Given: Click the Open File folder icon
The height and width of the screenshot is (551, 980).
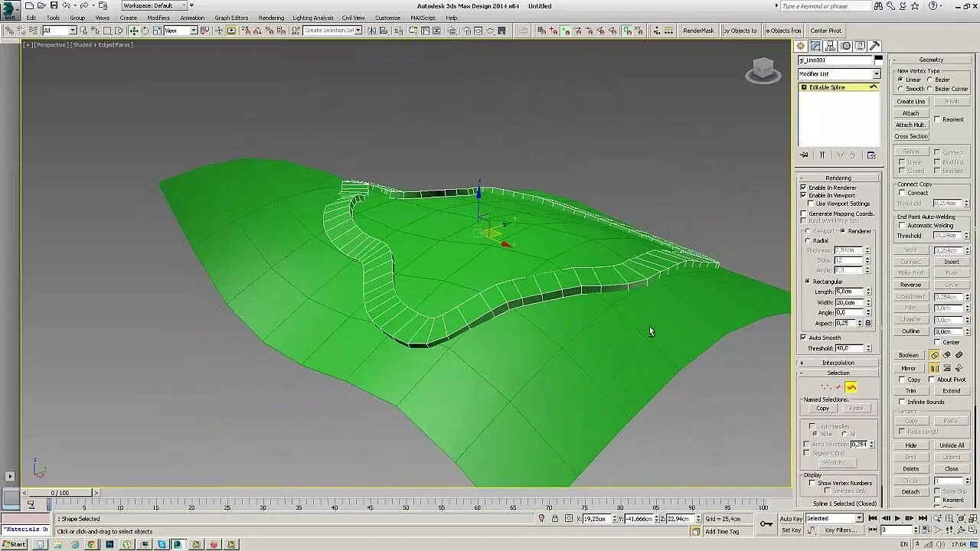Looking at the screenshot, I should coord(41,5).
